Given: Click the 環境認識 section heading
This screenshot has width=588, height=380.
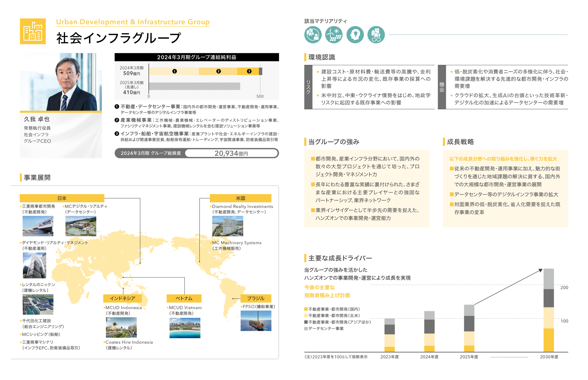Looking at the screenshot, I should click(x=322, y=57).
